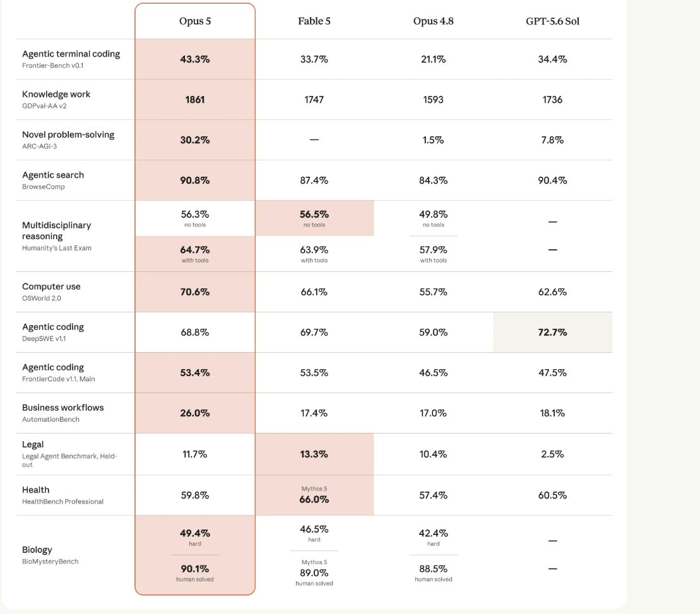Select the GPT-5.6 Sol column header
Image resolution: width=700 pixels, height=614 pixels.
click(553, 21)
